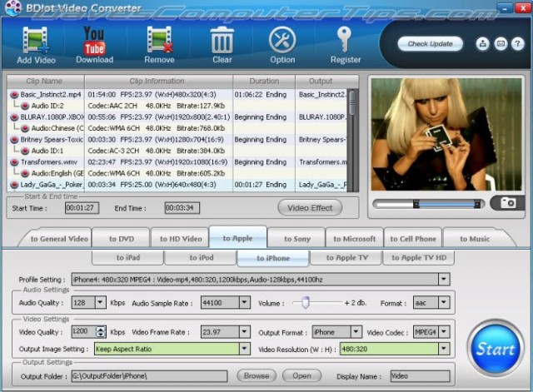
Task: Click the audio icon for Audio ID:1
Action: (x=25, y=151)
